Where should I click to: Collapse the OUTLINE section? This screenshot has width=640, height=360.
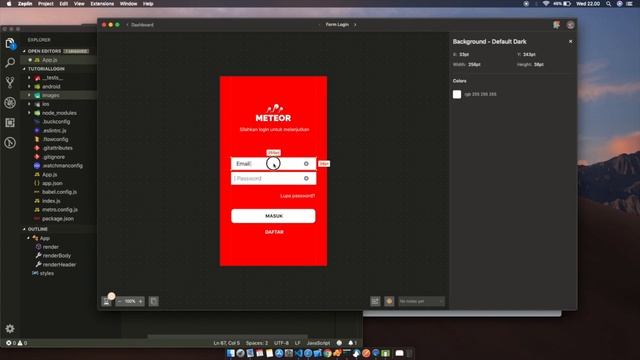[x=24, y=229]
